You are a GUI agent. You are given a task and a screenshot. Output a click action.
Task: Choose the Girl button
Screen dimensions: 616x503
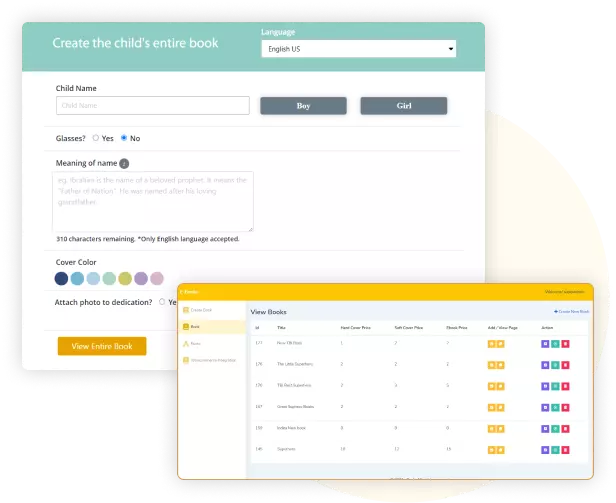click(x=404, y=106)
